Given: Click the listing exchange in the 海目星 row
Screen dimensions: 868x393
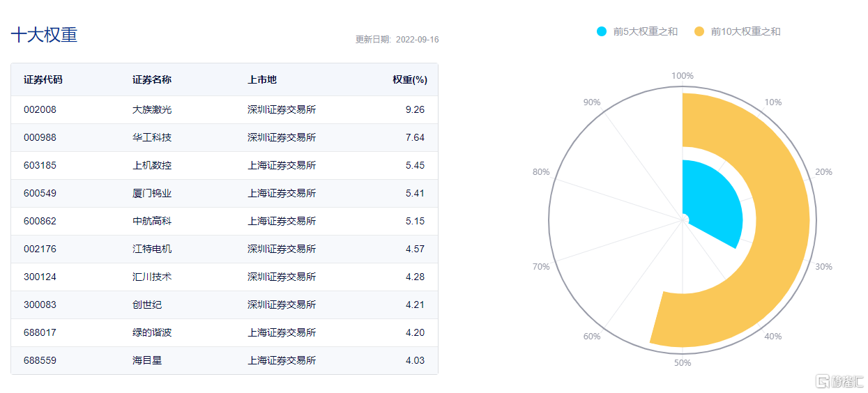Looking at the screenshot, I should tap(282, 360).
